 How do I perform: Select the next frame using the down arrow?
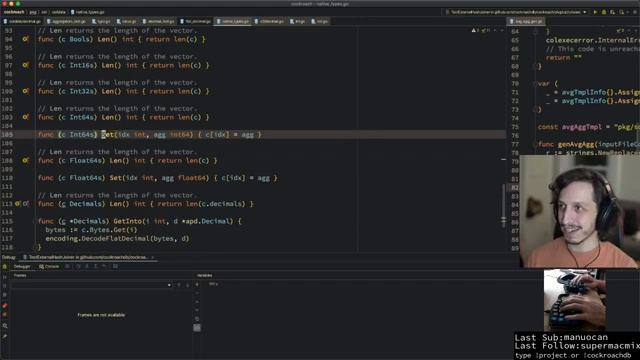coord(187,285)
